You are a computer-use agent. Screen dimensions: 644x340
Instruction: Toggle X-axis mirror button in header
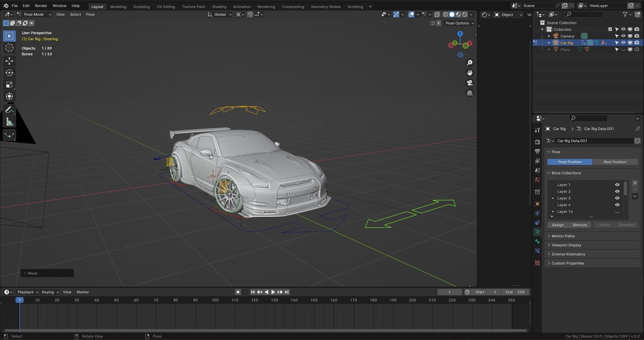pyautogui.click(x=438, y=23)
